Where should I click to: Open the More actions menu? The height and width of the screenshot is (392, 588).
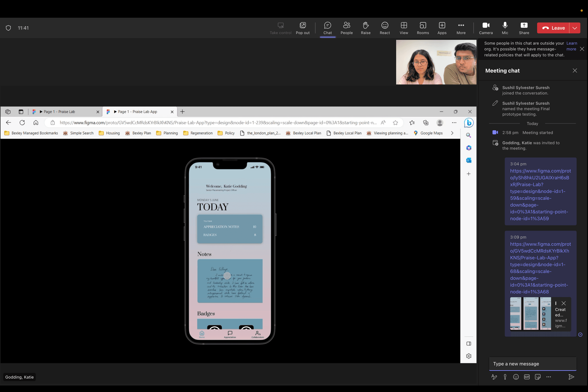coord(461,28)
